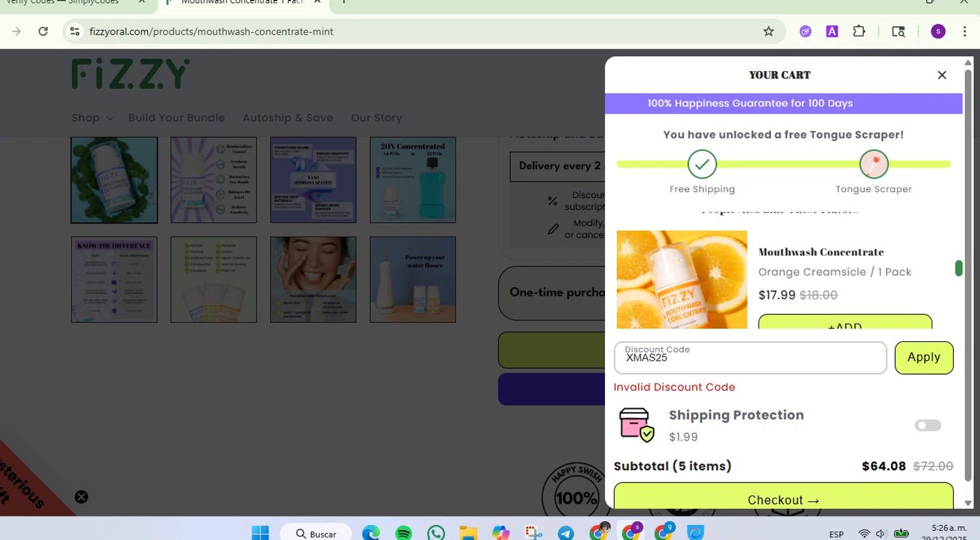The height and width of the screenshot is (540, 980).
Task: Toggle Shipping Protection switch
Action: [928, 426]
